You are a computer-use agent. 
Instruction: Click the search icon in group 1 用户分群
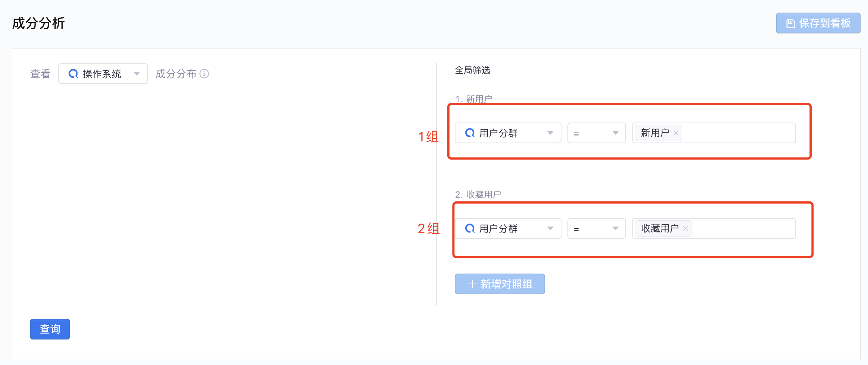[470, 133]
